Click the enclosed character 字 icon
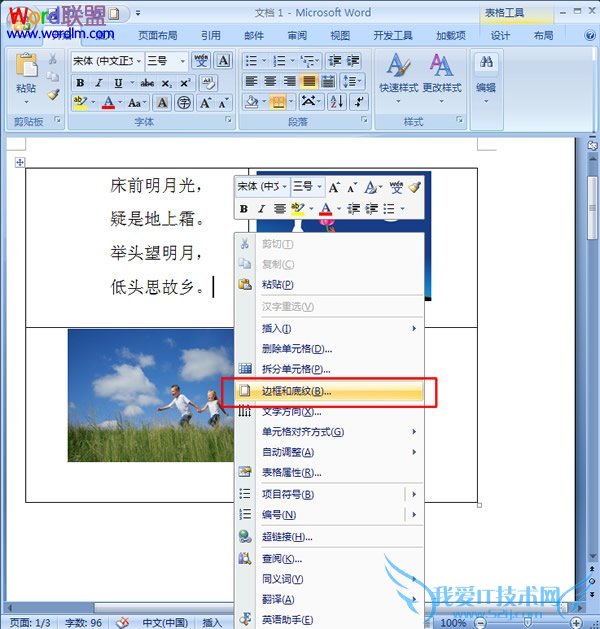Screen dimensions: 600x629 [184, 103]
